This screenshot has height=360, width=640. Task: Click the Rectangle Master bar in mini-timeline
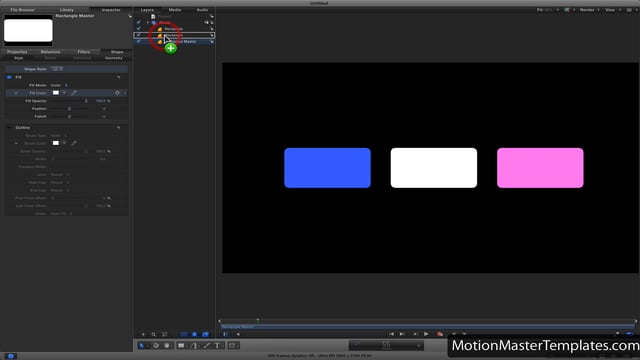tap(428, 327)
